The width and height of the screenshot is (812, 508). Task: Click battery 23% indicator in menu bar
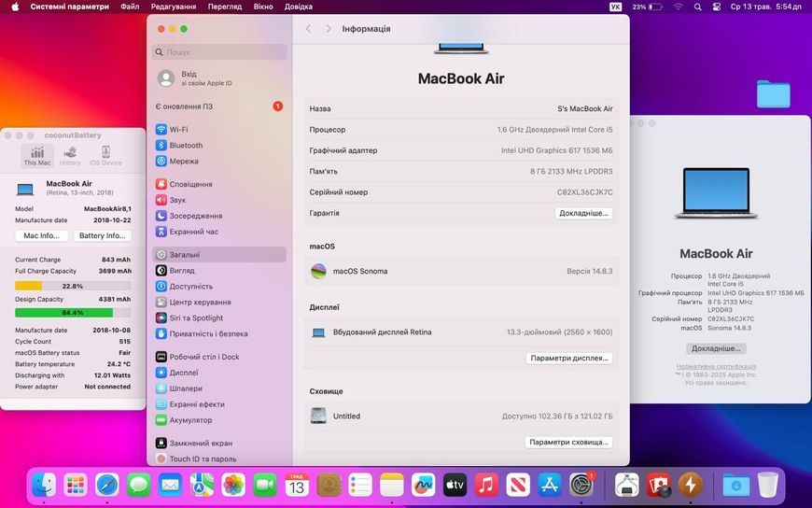(x=647, y=7)
